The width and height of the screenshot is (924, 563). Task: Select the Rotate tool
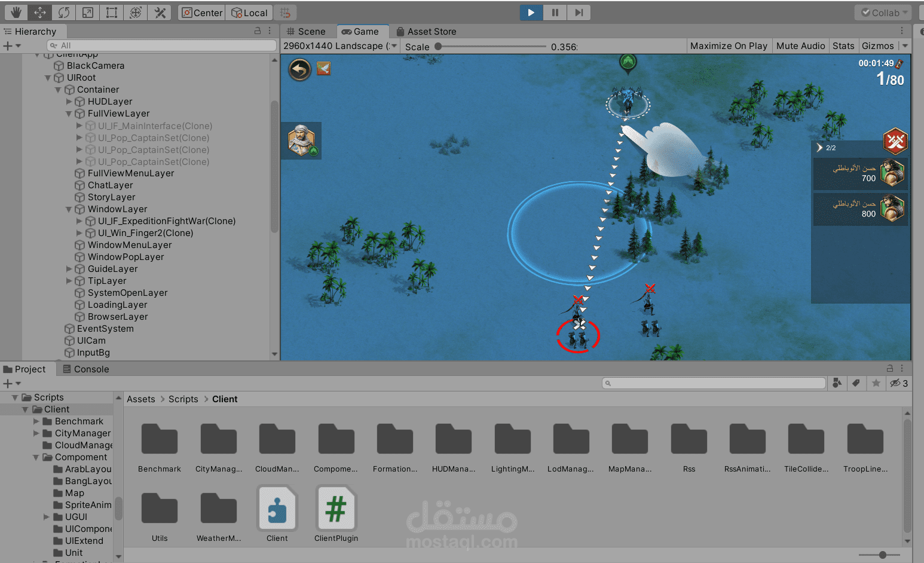click(x=63, y=13)
